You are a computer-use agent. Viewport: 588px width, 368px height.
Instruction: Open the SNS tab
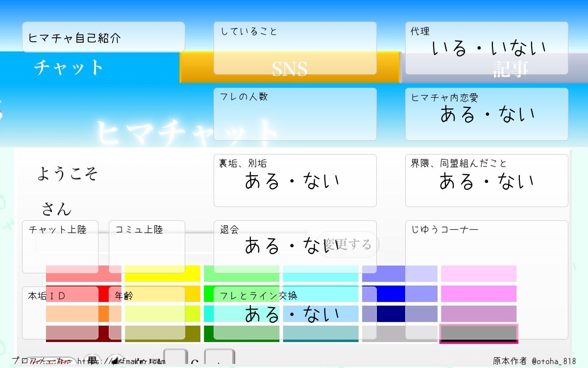click(290, 67)
